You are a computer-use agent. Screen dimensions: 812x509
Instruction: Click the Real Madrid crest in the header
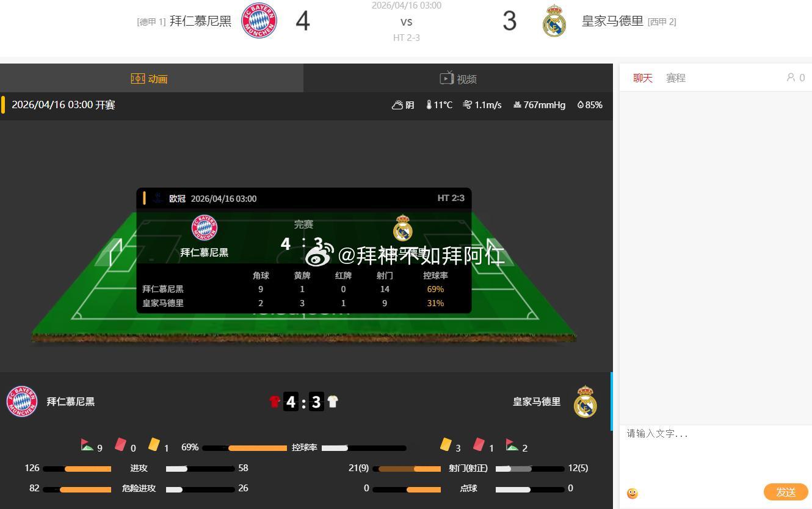click(x=554, y=21)
